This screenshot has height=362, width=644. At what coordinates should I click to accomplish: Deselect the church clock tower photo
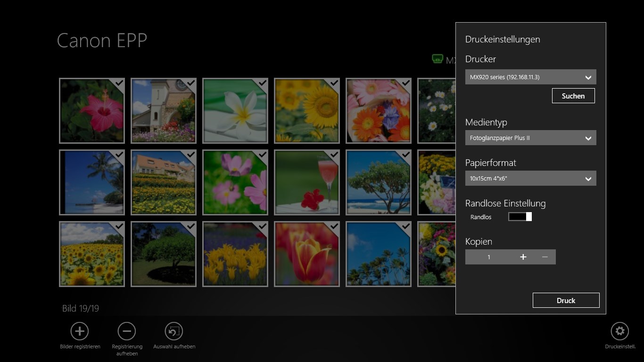tap(164, 111)
